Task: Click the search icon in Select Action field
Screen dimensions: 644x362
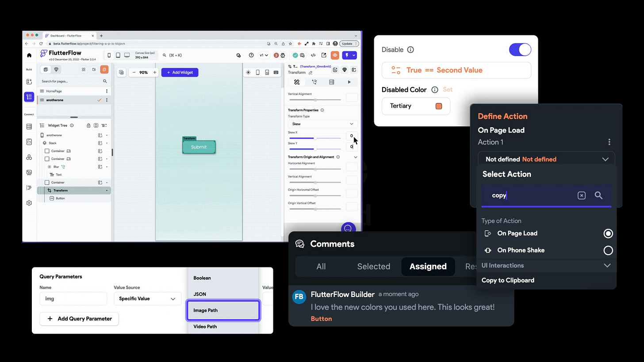Action: tap(598, 195)
